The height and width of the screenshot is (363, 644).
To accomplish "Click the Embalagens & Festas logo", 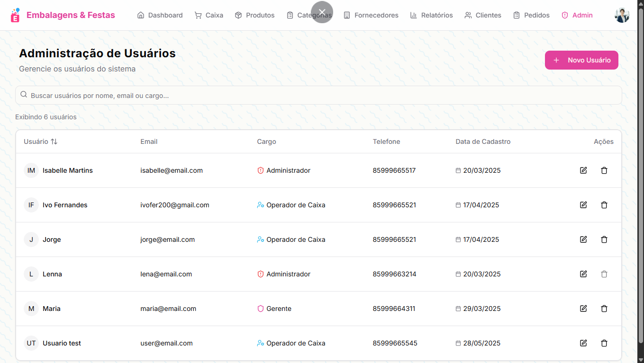I will pyautogui.click(x=63, y=15).
